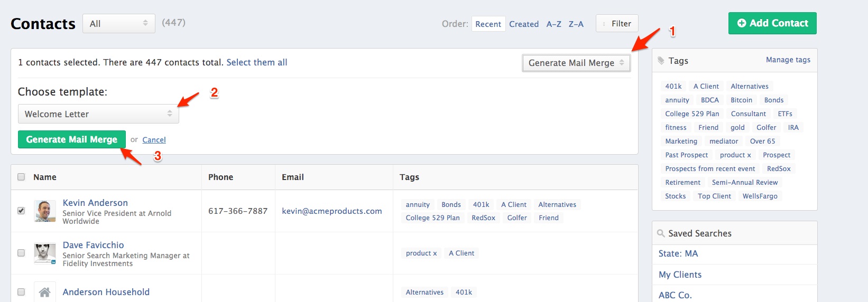Click the Saved Searches magnifier icon
The height and width of the screenshot is (302, 868).
[x=661, y=233]
